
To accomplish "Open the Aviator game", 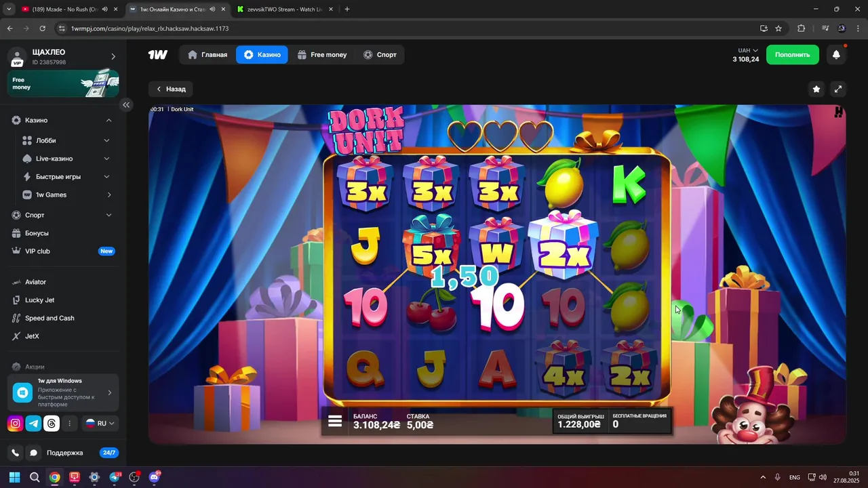I will click(35, 282).
